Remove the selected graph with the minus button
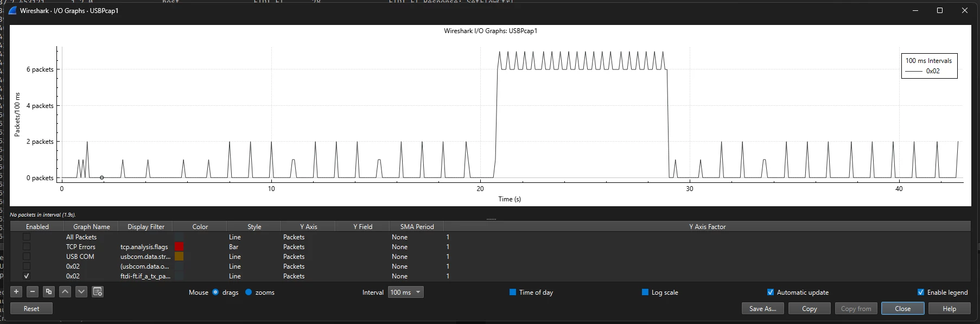980x324 pixels. tap(33, 292)
